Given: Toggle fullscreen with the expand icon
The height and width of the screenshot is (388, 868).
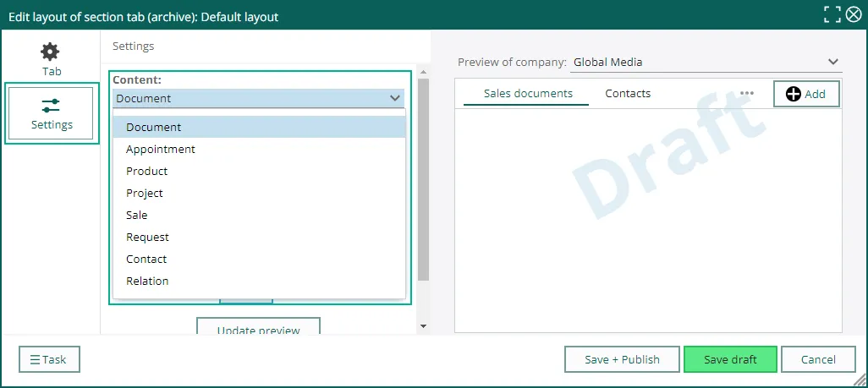Looking at the screenshot, I should click(x=832, y=14).
